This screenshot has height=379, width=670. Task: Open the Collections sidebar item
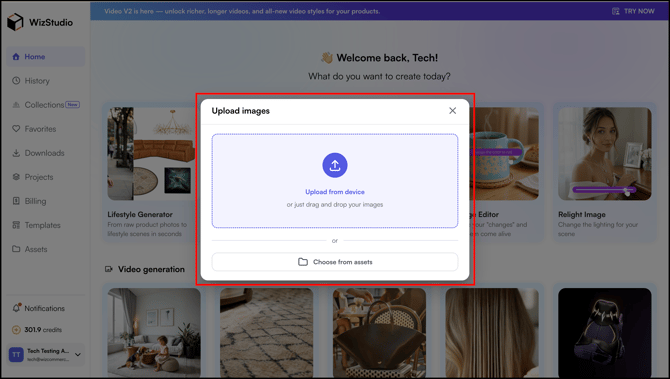coord(46,105)
